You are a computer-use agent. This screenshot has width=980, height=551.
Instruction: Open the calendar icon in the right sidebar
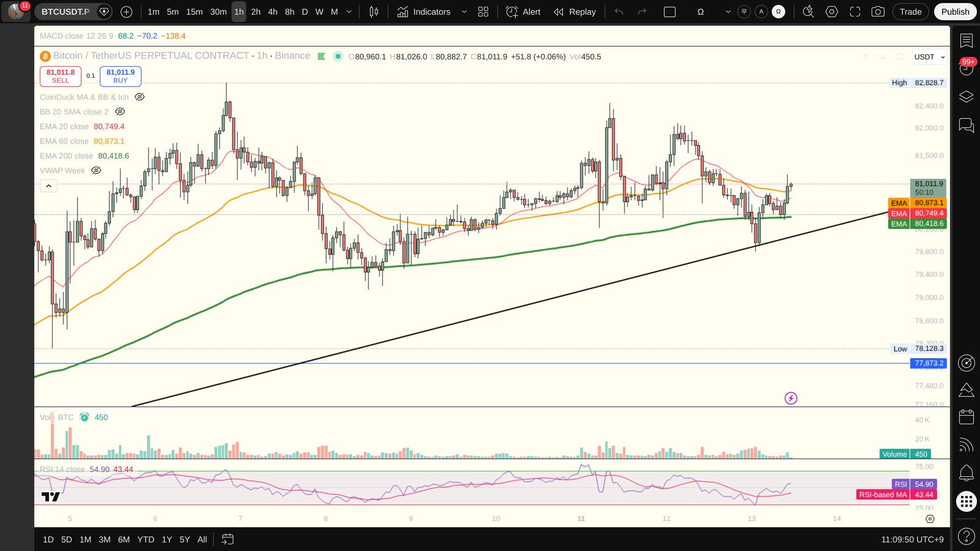pos(967,417)
